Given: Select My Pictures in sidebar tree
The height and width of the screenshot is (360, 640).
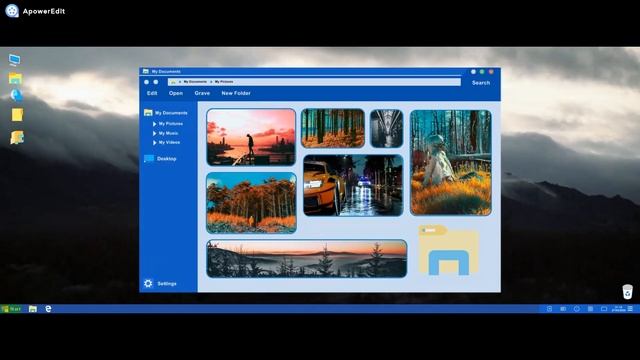Looking at the screenshot, I should 171,124.
